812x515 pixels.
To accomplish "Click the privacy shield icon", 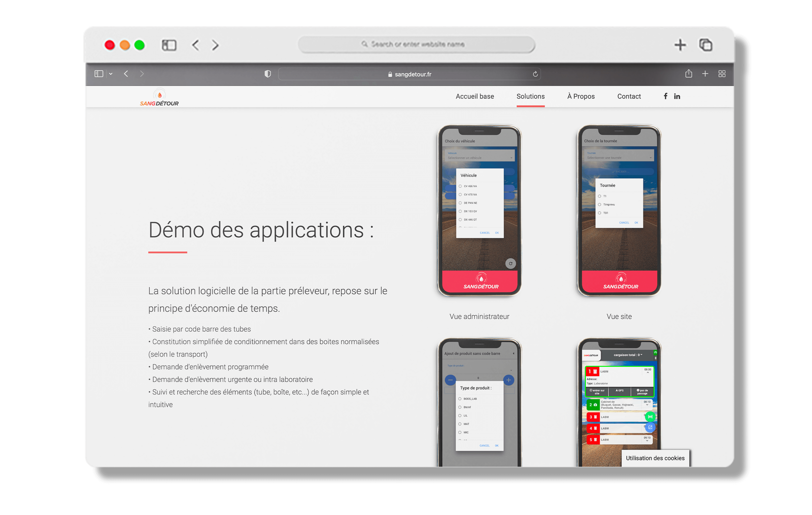I will (x=268, y=74).
